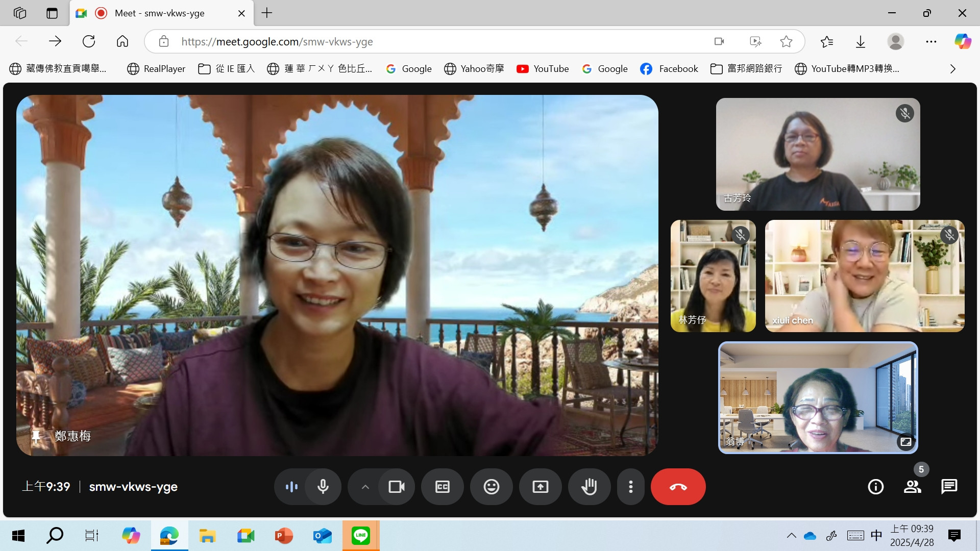Open meeting details info icon

[x=875, y=487]
